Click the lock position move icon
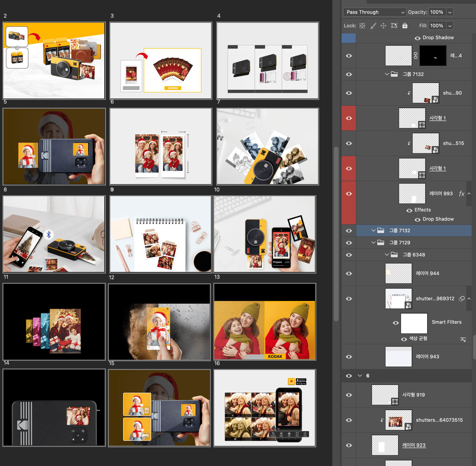This screenshot has height=466, width=476. coord(383,26)
